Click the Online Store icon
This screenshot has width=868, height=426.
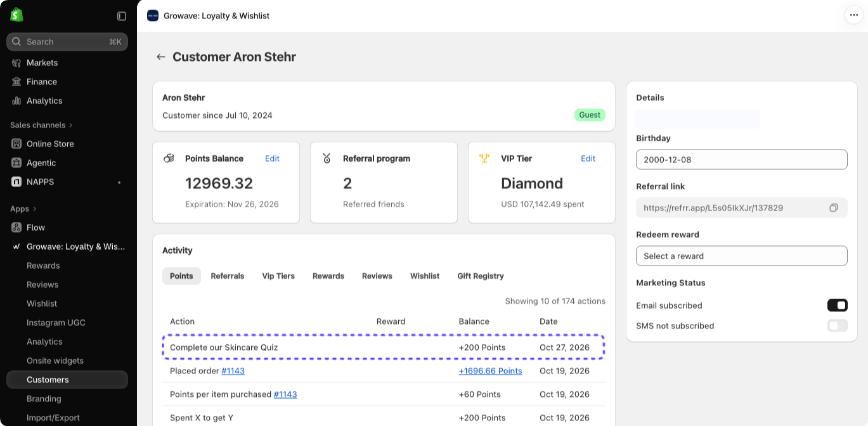[16, 144]
